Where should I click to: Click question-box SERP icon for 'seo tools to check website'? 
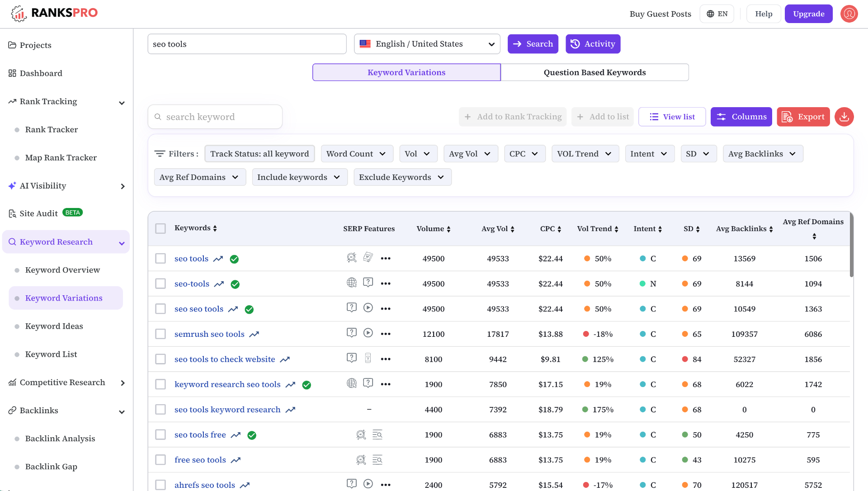click(352, 358)
